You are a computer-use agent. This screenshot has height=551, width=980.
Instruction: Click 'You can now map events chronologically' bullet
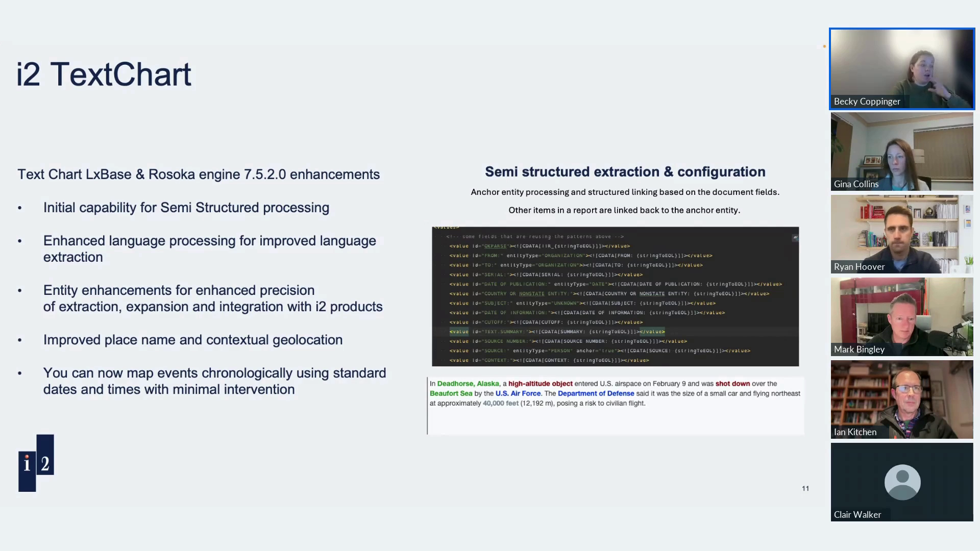[x=214, y=381]
